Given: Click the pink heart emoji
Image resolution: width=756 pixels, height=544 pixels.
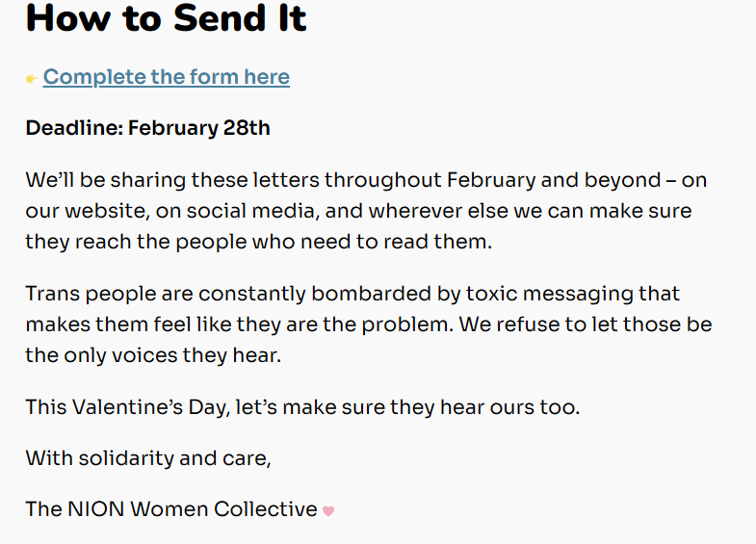Looking at the screenshot, I should click(x=328, y=510).
